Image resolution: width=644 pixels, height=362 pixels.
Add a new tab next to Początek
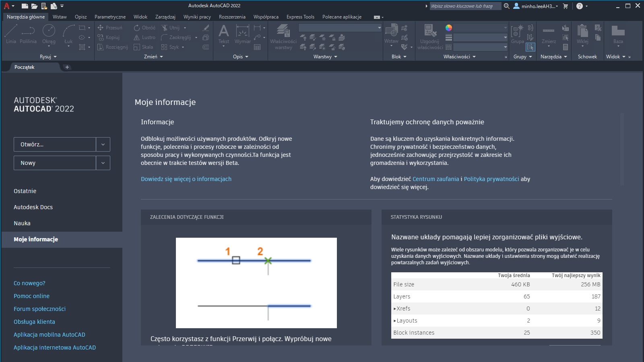click(x=67, y=67)
